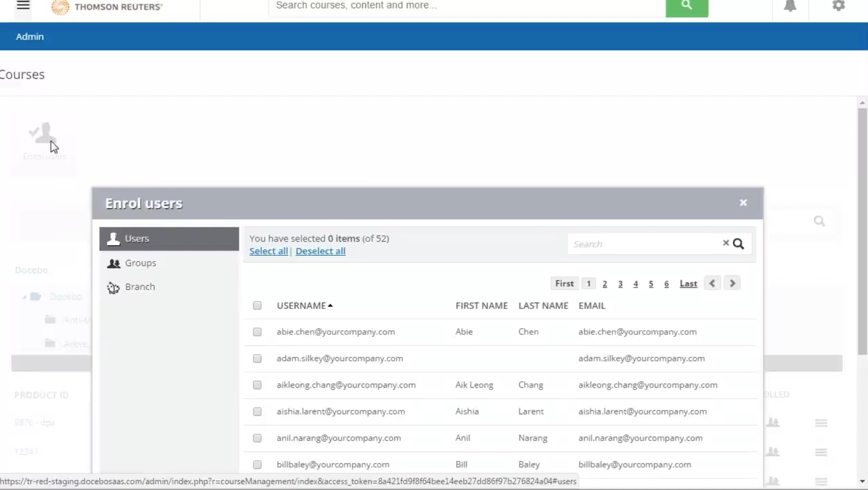Switch to the Groups tab

tap(140, 263)
